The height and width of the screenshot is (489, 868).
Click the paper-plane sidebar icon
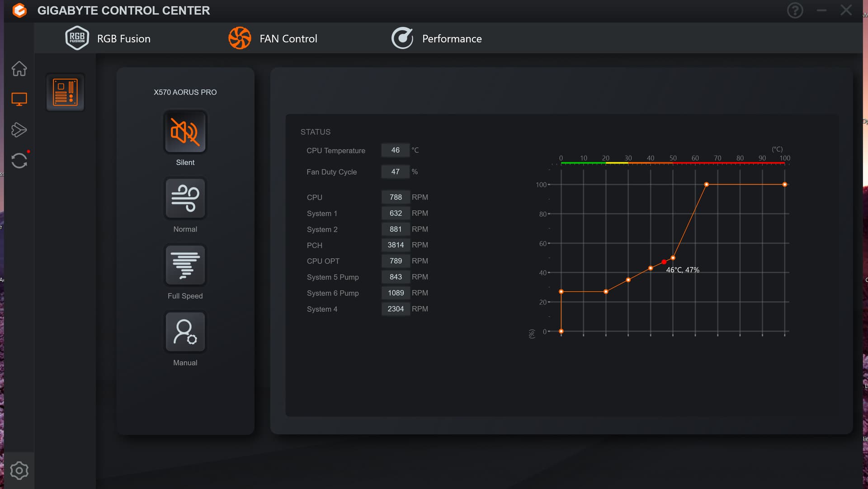[19, 130]
